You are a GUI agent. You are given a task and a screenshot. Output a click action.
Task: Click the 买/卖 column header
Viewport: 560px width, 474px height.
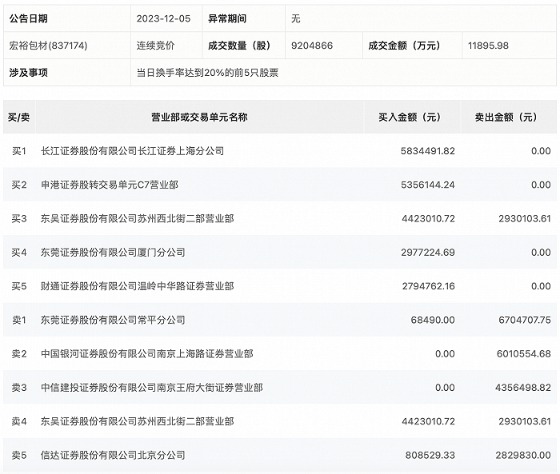[x=19, y=117]
